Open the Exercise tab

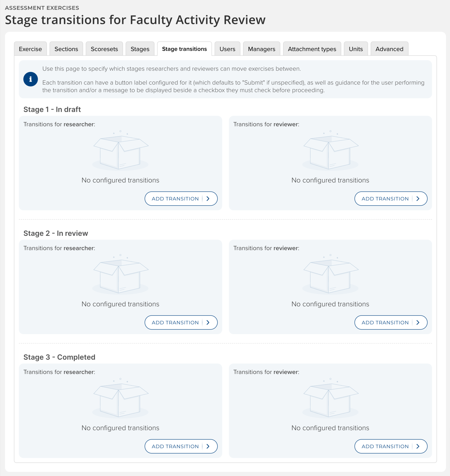click(30, 49)
